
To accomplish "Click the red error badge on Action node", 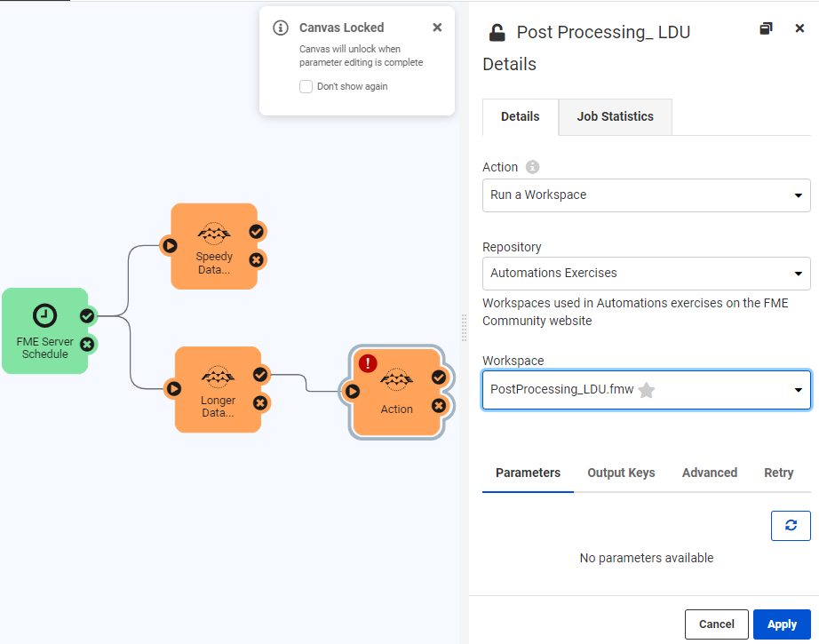I will [x=368, y=363].
